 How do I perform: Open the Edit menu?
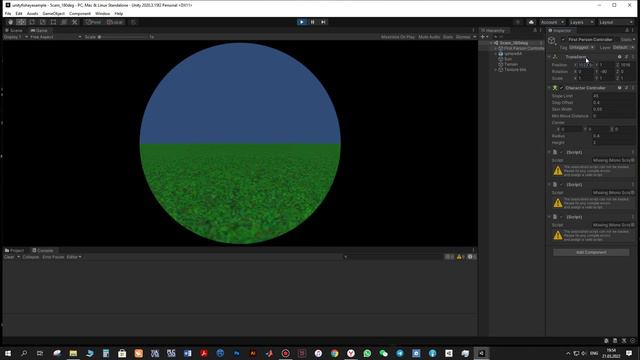19,13
